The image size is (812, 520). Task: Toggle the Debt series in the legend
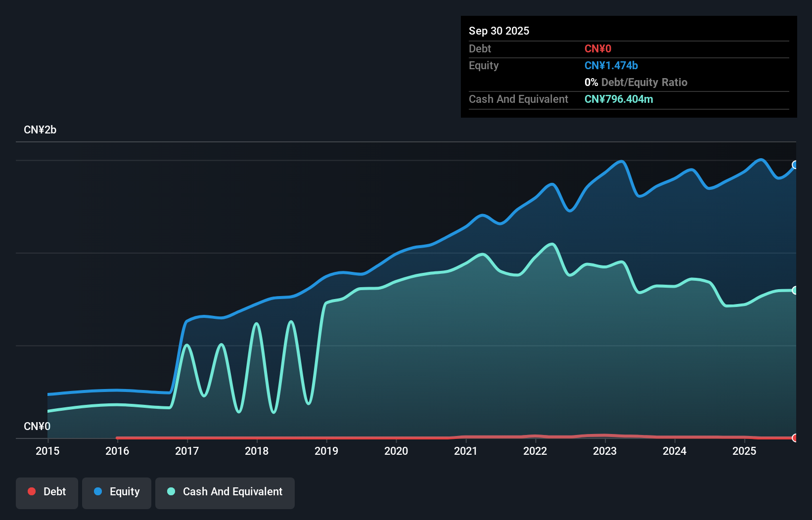pyautogui.click(x=47, y=492)
